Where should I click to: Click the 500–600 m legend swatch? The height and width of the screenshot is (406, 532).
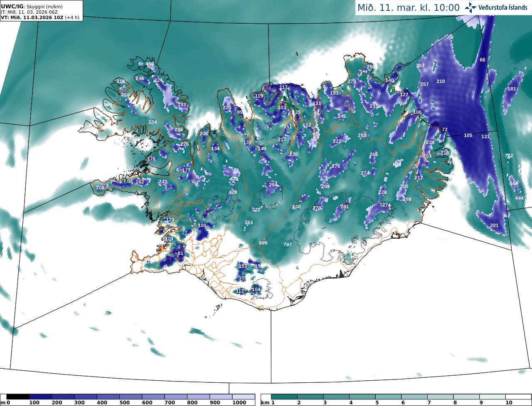click(131, 397)
